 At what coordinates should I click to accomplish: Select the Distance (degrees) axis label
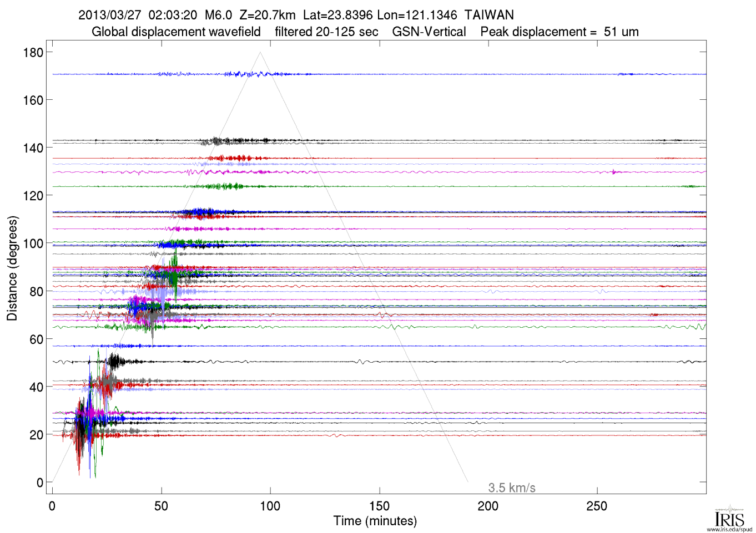pyautogui.click(x=12, y=268)
